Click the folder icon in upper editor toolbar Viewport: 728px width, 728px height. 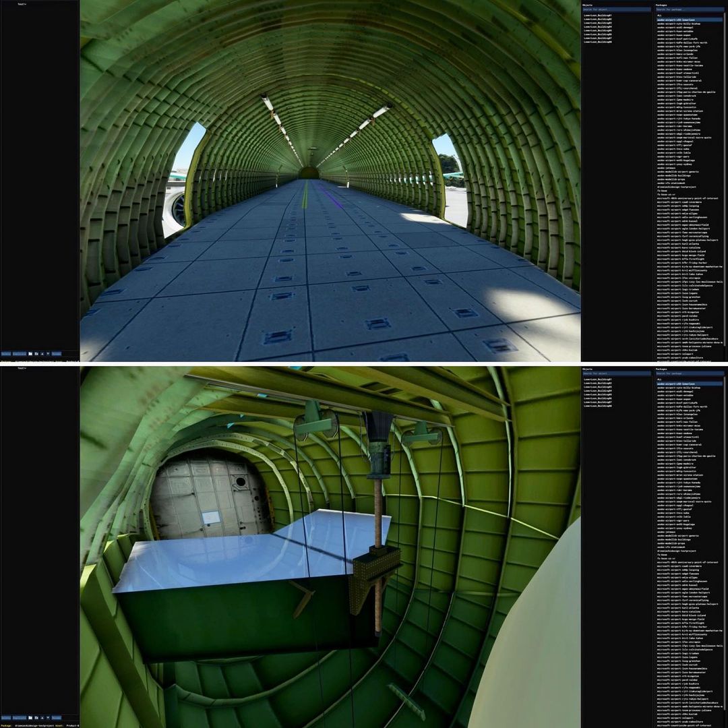[x=36, y=353]
